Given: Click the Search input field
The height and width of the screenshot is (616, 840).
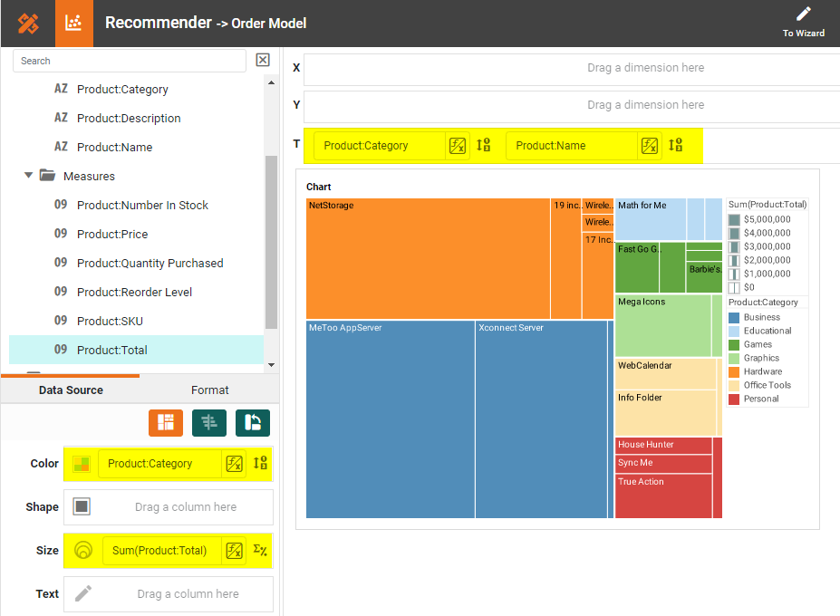Looking at the screenshot, I should (x=129, y=61).
